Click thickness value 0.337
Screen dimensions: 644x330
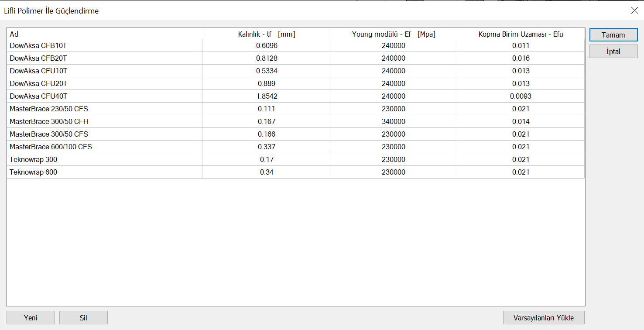click(x=267, y=147)
